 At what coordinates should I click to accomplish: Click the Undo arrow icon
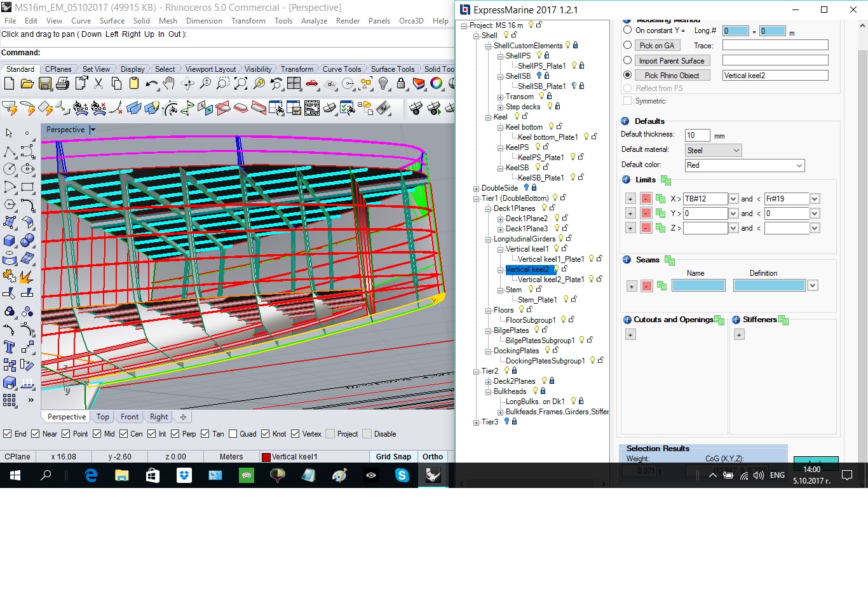(151, 83)
